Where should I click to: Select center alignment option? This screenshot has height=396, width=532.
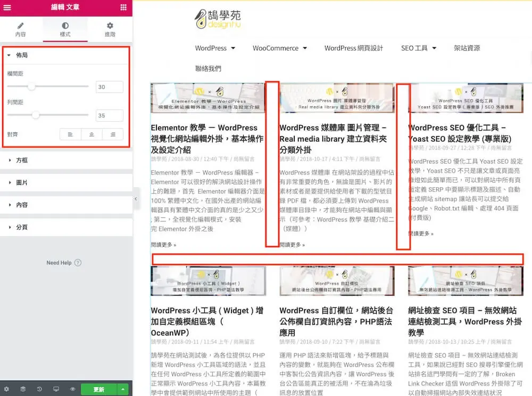[92, 134]
